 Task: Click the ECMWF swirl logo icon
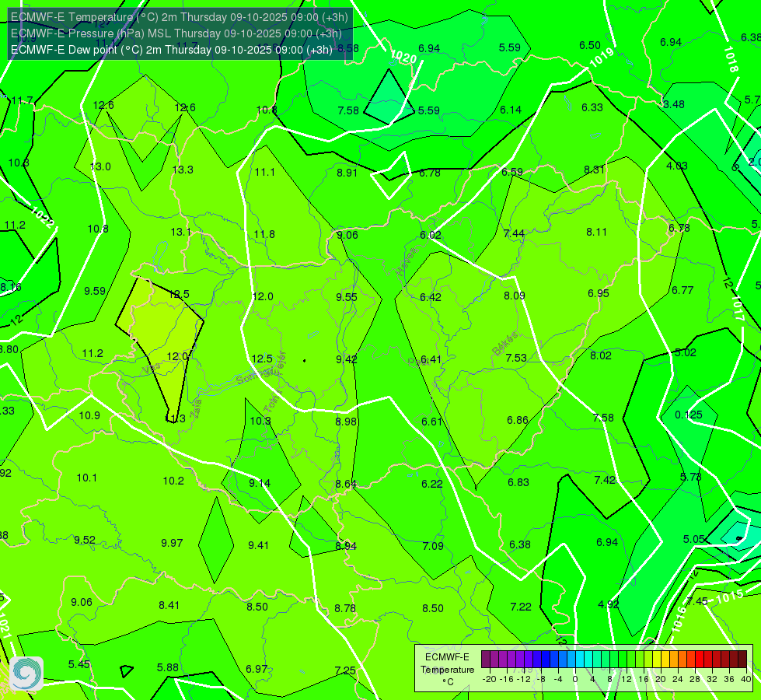[x=26, y=674]
